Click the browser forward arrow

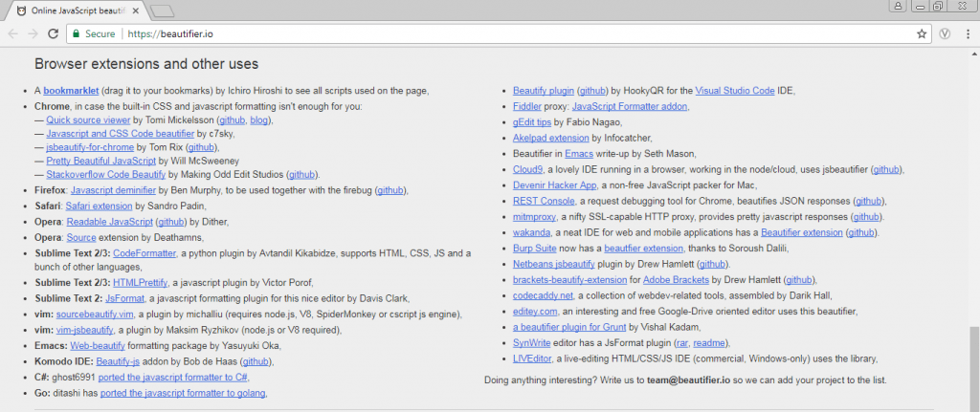click(33, 33)
